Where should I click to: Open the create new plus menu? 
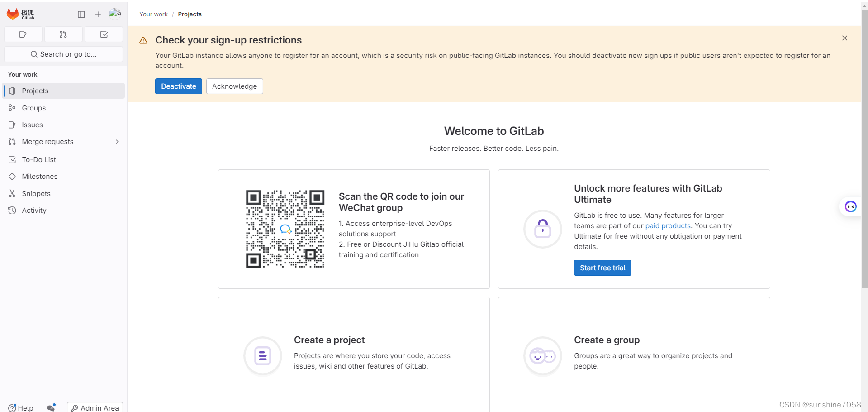98,14
